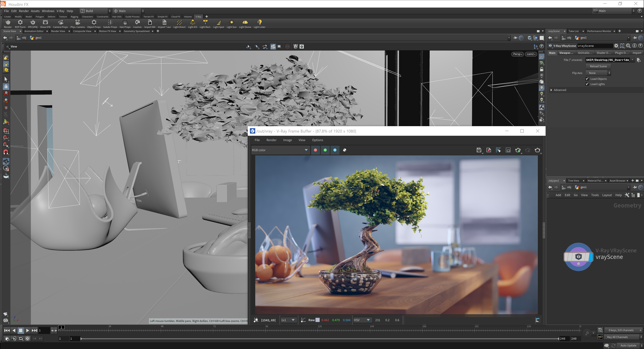Select the Shader O... parameter tab
The image size is (644, 349).
tap(604, 53)
